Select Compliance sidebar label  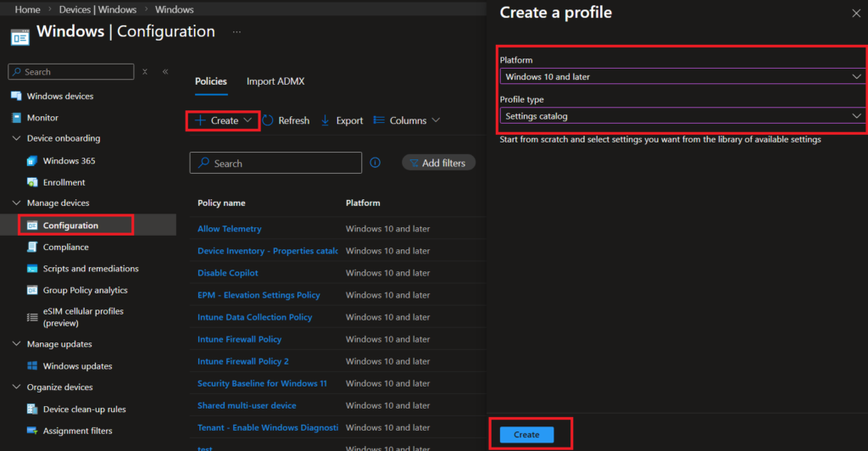66,248
